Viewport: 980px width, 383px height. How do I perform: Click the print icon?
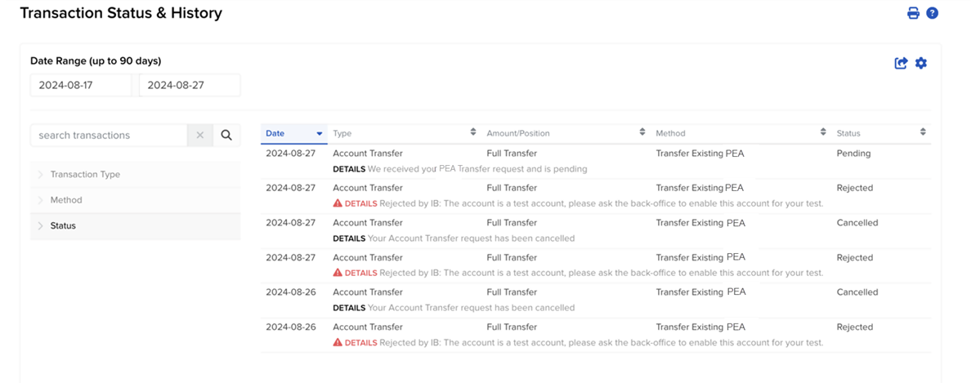pyautogui.click(x=913, y=13)
